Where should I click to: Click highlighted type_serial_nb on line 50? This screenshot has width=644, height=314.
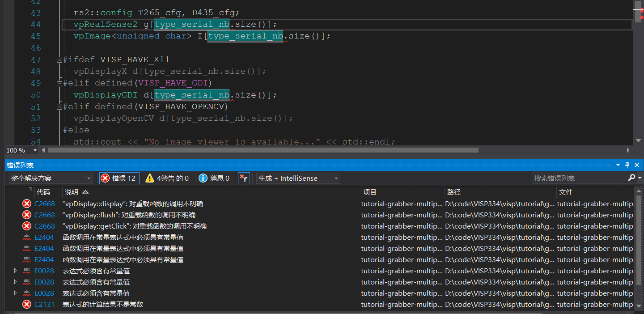pyautogui.click(x=191, y=95)
